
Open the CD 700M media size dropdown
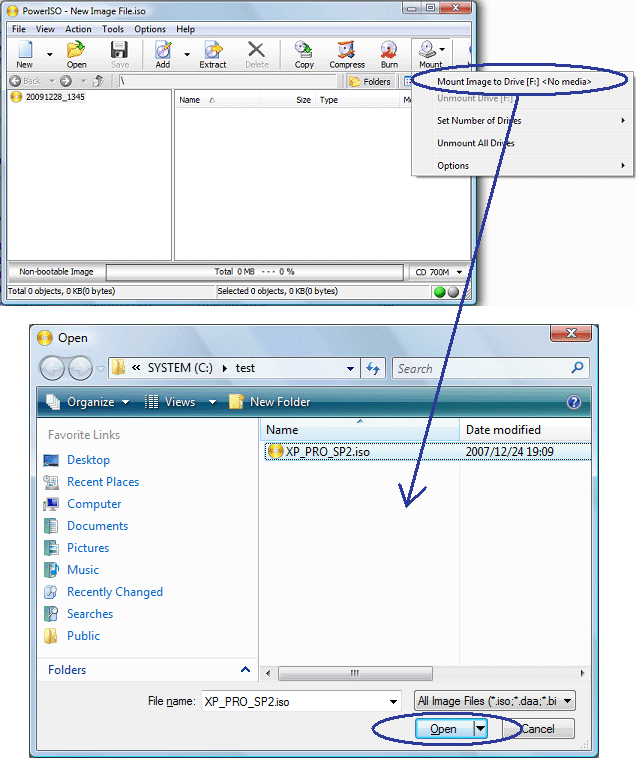(x=439, y=272)
